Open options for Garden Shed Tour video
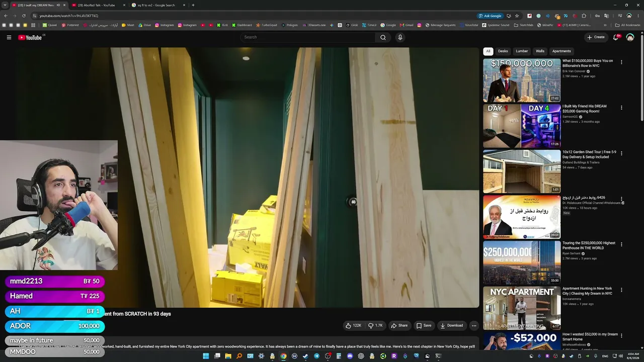This screenshot has height=362, width=644. tap(621, 153)
